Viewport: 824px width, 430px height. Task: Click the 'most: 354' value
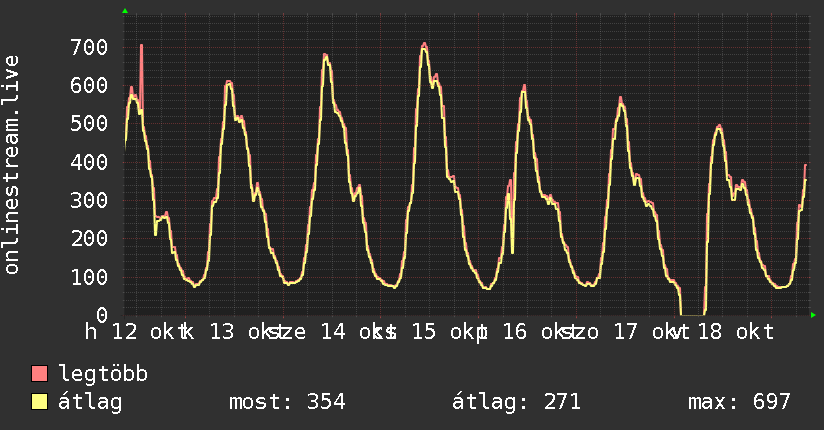coord(287,402)
